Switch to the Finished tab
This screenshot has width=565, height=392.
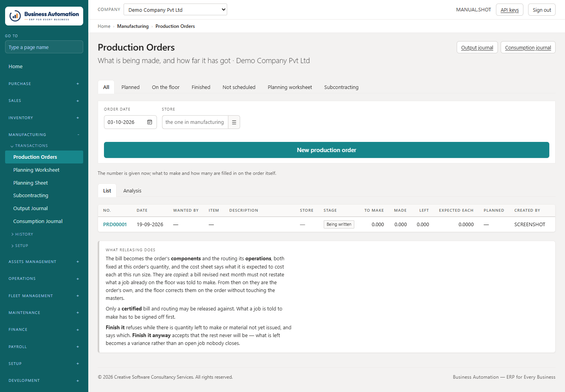click(201, 87)
